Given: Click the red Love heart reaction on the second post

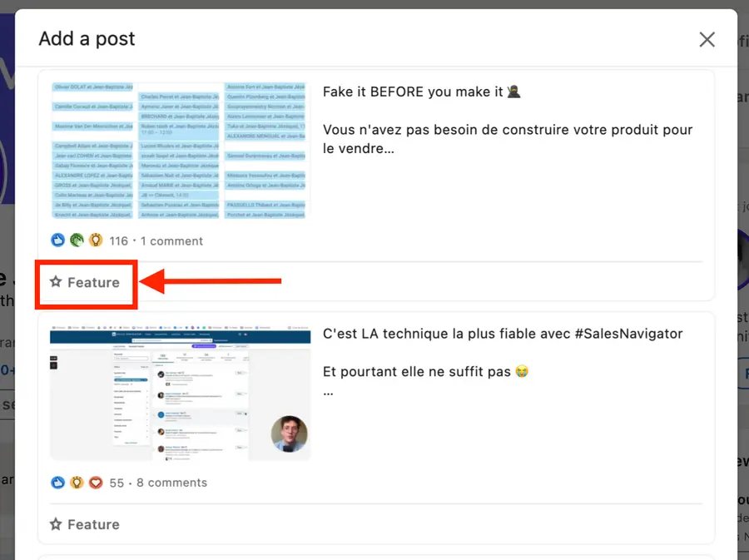Looking at the screenshot, I should (96, 482).
